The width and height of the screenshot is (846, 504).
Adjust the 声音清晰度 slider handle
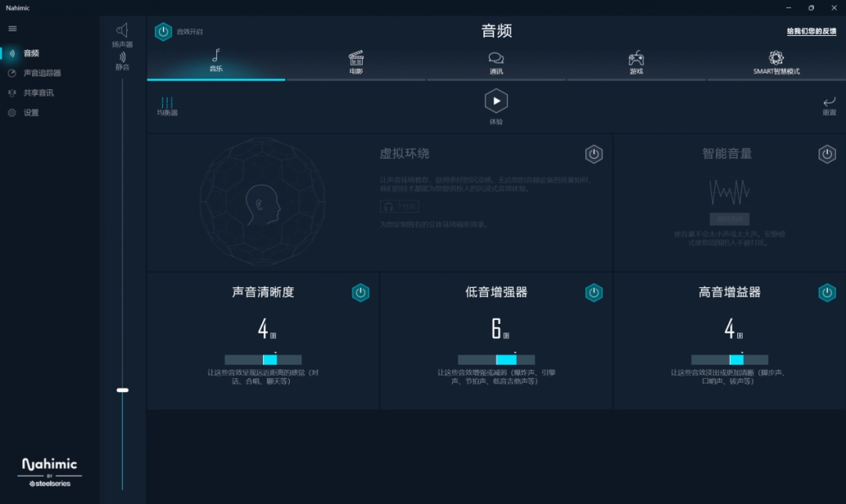pos(270,358)
